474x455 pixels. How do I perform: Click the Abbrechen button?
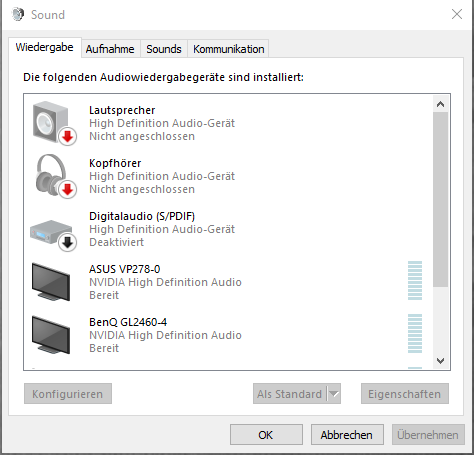tap(347, 435)
